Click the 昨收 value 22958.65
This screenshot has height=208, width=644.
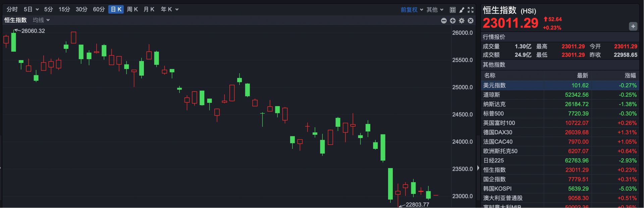626,55
